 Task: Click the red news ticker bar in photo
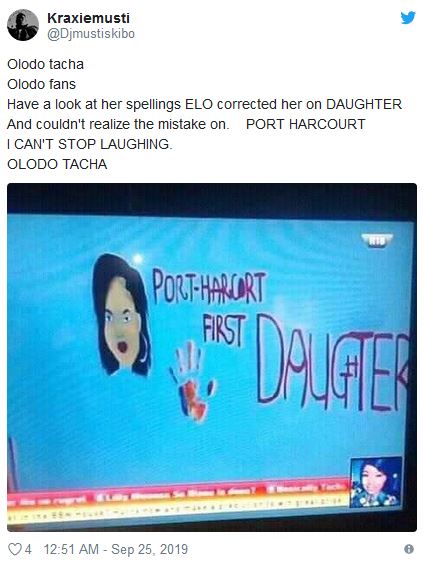(x=178, y=493)
